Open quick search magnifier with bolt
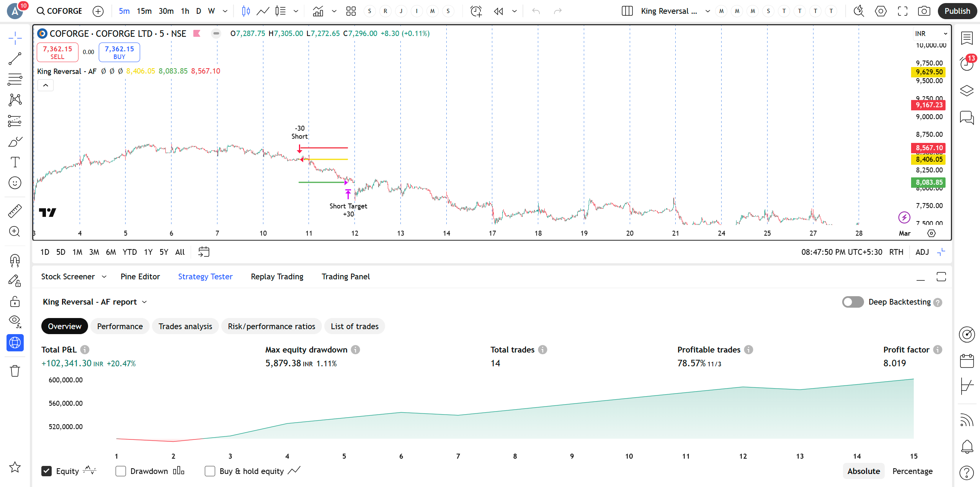This screenshot has height=487, width=980. [x=859, y=11]
